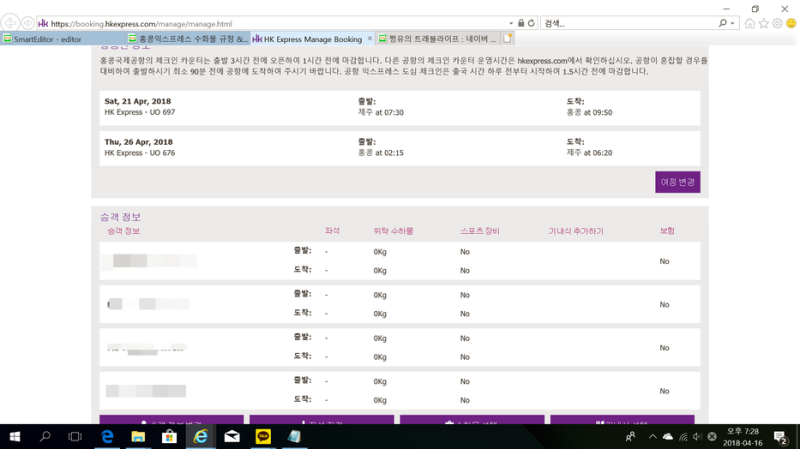Open the Mail app from the taskbar

232,437
